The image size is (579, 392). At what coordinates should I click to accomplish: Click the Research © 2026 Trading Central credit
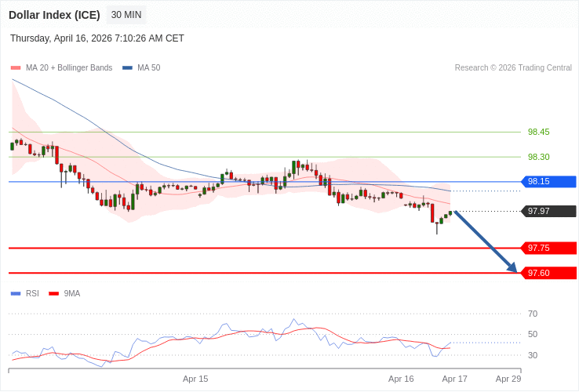pyautogui.click(x=513, y=68)
